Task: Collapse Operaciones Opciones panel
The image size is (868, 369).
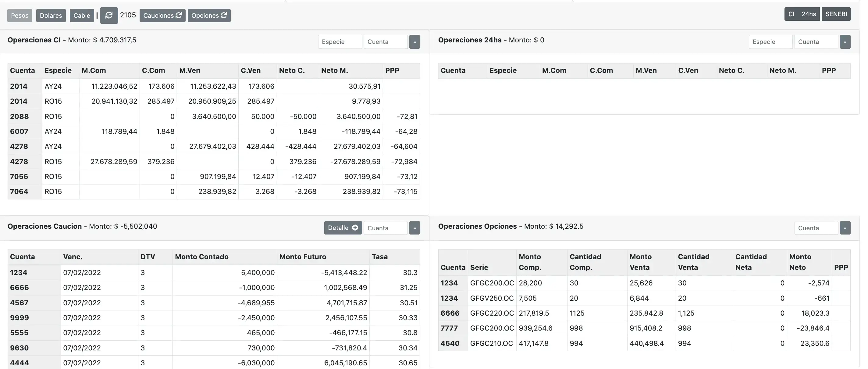Action: 845,228
